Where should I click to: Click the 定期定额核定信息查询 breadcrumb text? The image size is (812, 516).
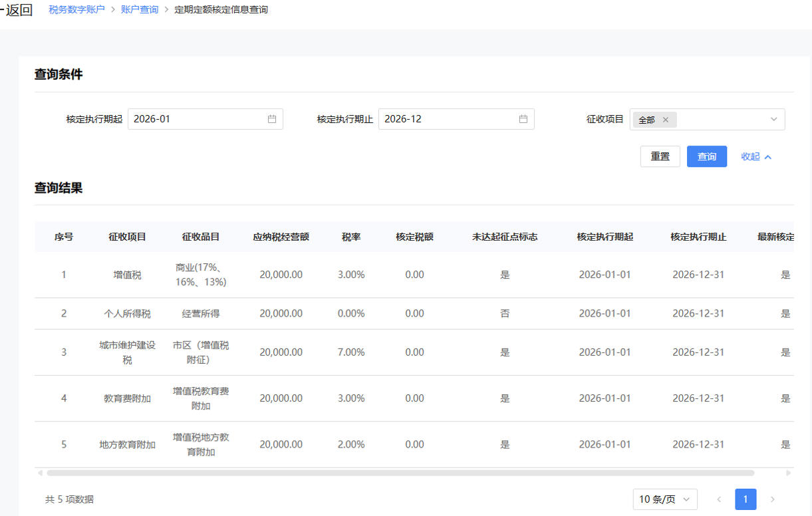[x=221, y=10]
